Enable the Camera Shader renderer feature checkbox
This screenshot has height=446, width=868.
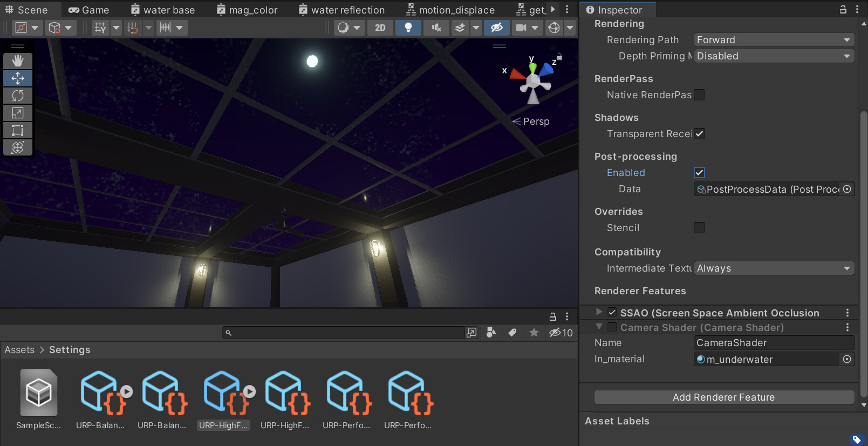click(x=612, y=327)
